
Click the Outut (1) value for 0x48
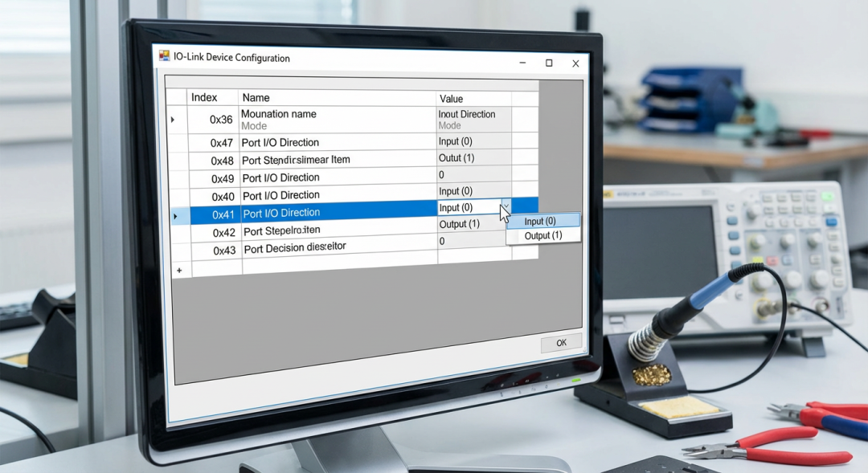click(457, 157)
